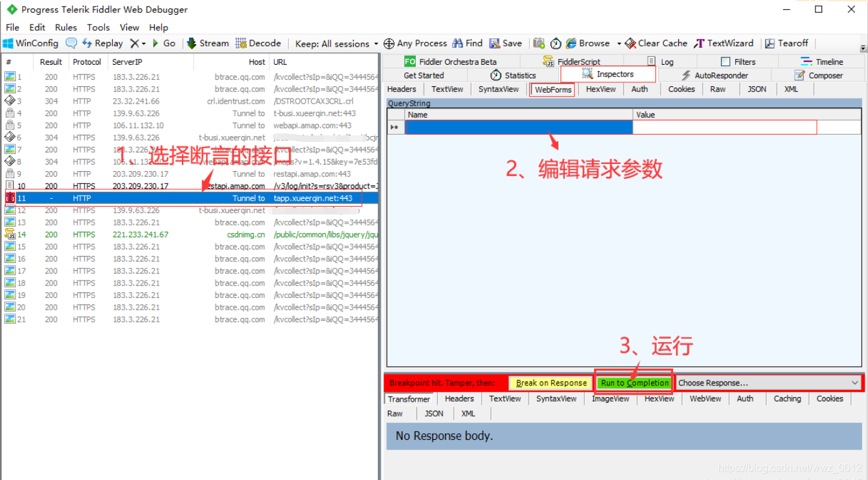Open the toolbar overflow arrow at far right

coord(863,49)
